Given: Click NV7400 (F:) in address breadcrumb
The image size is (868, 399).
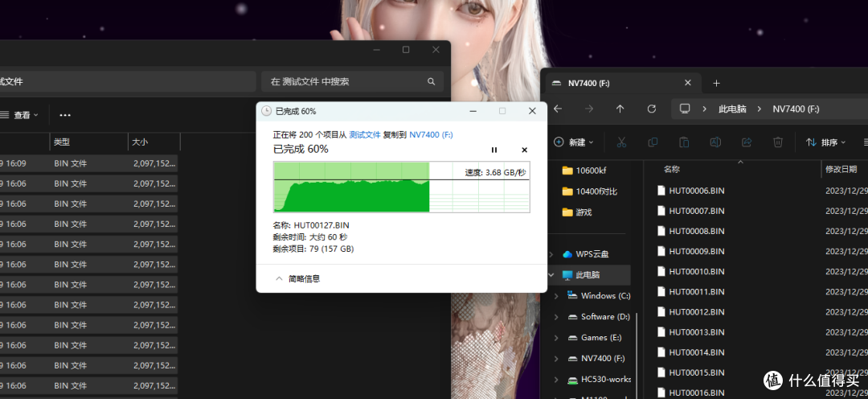Looking at the screenshot, I should point(796,109).
